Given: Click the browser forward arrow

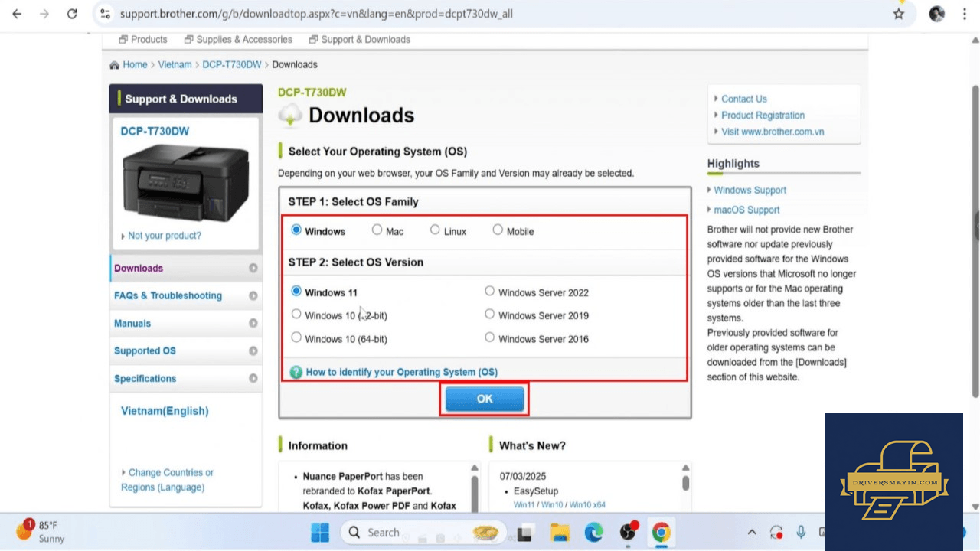Looking at the screenshot, I should coord(44,14).
